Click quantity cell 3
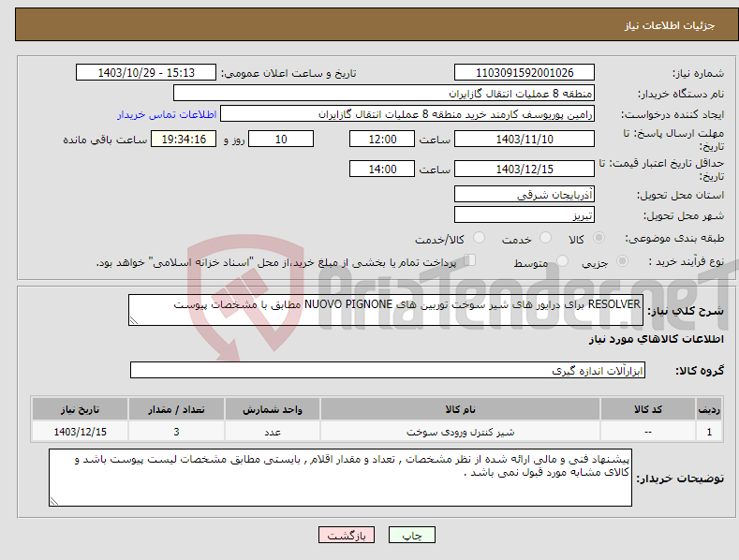739x560 pixels. (x=176, y=432)
